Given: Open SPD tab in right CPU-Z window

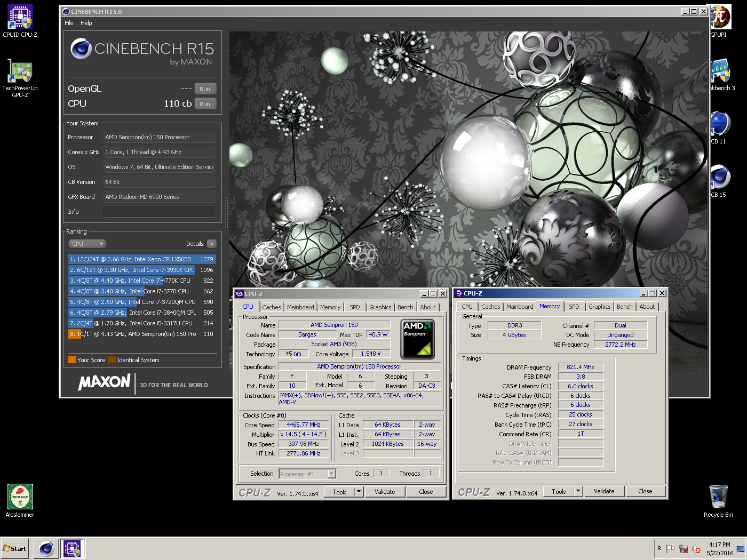Looking at the screenshot, I should pyautogui.click(x=574, y=307).
